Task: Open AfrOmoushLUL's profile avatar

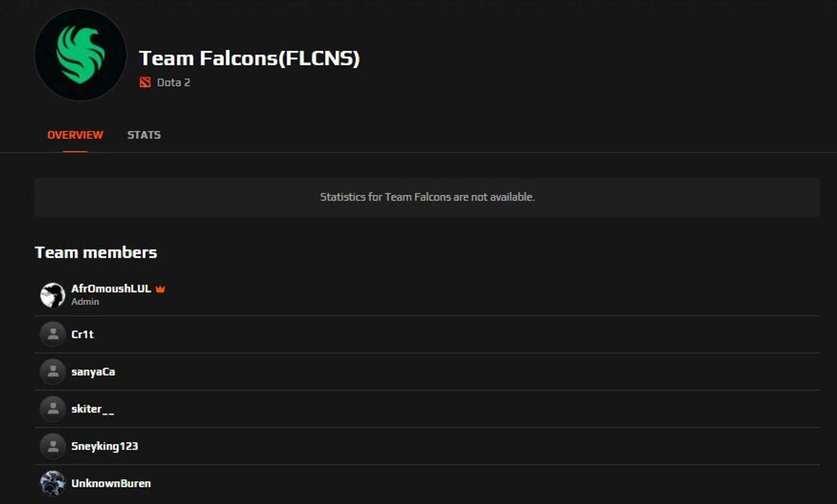Action: coord(53,295)
